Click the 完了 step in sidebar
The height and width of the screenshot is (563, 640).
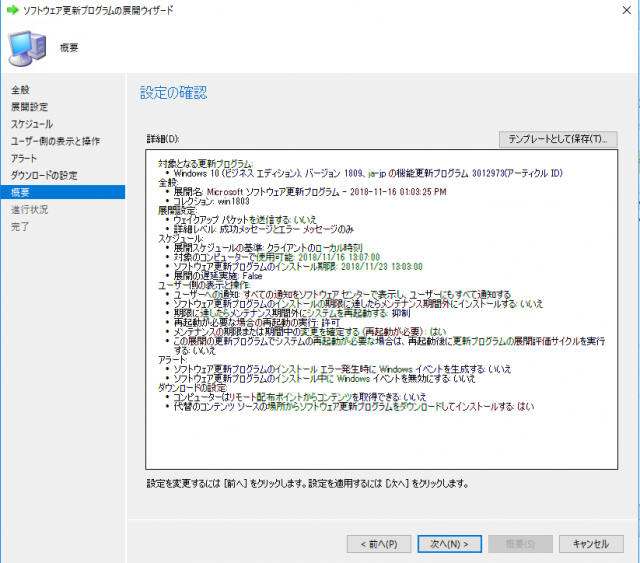point(21,226)
